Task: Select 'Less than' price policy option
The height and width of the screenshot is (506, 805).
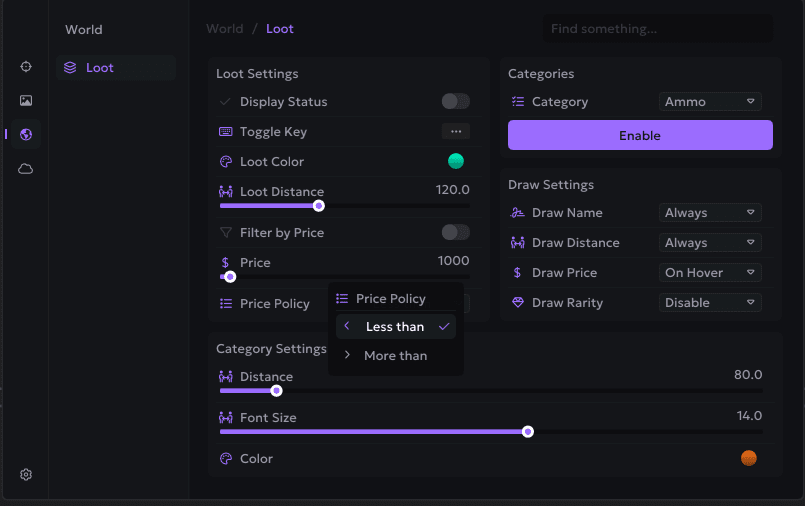Action: [x=395, y=327]
